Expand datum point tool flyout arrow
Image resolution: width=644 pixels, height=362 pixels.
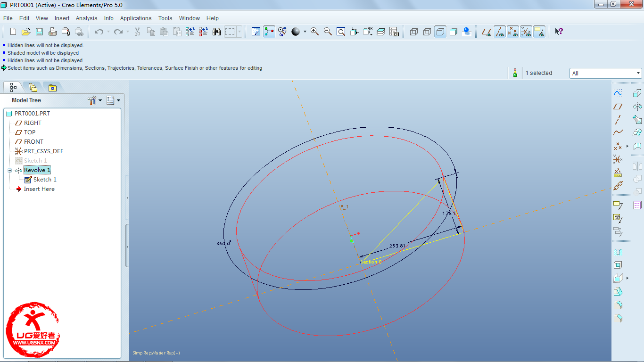627,146
